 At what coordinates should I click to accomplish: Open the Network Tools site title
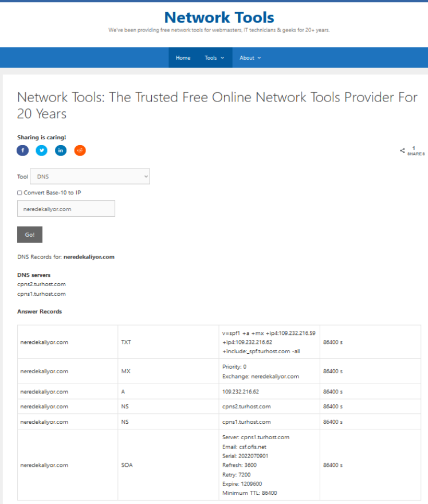coord(219,17)
